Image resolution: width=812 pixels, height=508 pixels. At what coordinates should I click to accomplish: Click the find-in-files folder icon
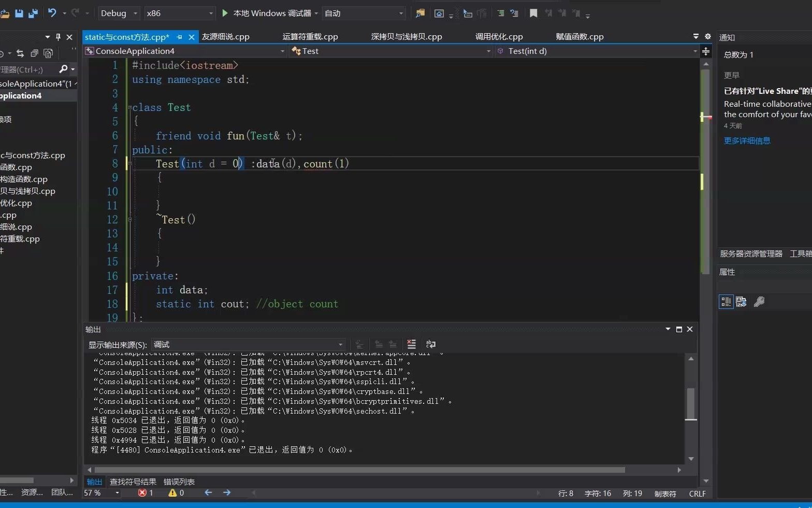420,13
